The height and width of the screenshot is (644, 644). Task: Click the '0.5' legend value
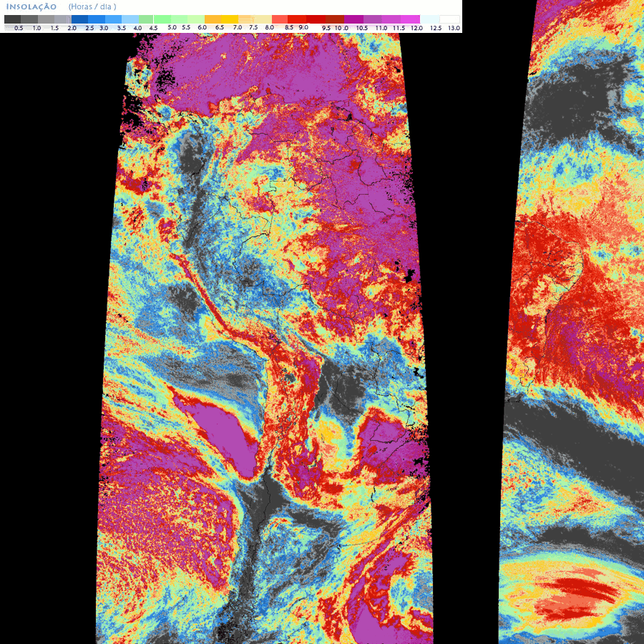pos(19,28)
